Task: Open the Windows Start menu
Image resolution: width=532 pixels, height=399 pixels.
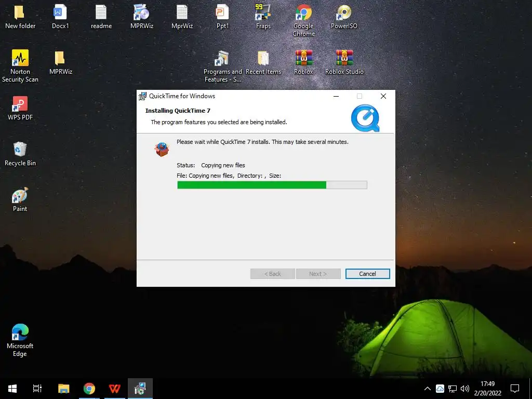Action: (12, 389)
